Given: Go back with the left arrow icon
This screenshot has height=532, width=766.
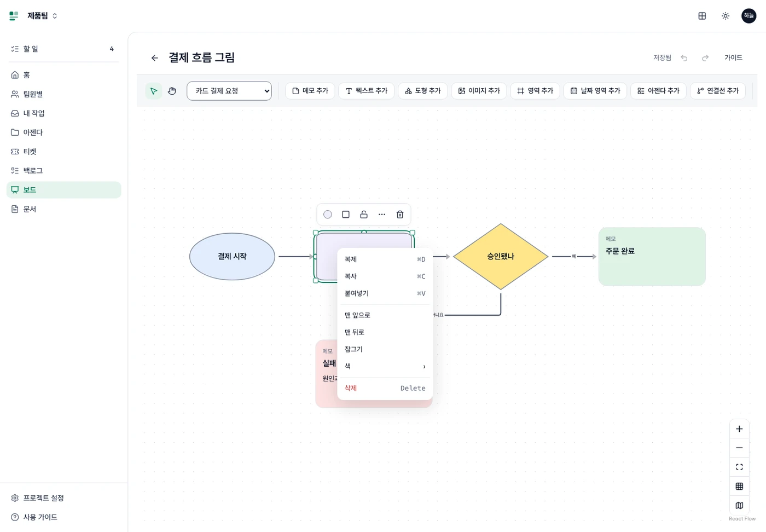Looking at the screenshot, I should [x=155, y=58].
